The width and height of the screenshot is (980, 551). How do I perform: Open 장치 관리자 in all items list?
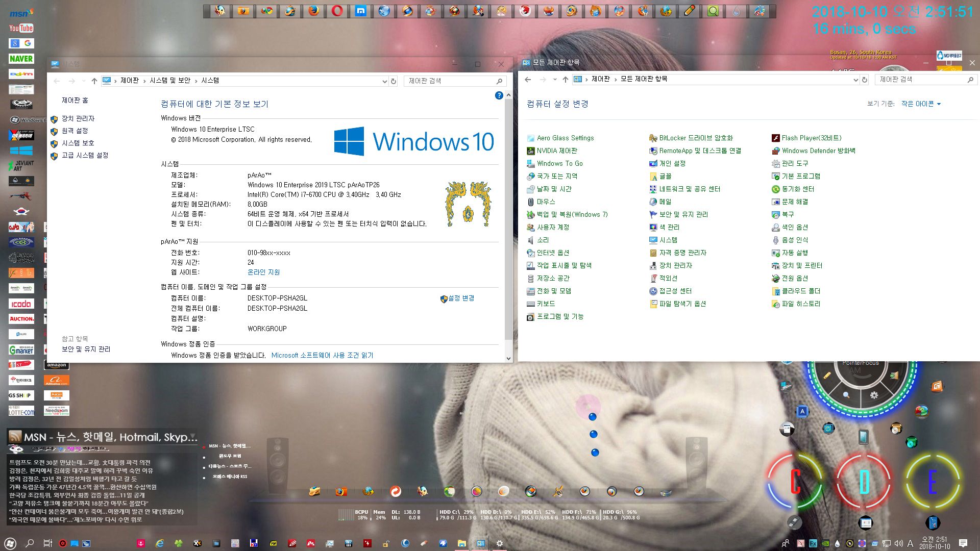click(671, 265)
